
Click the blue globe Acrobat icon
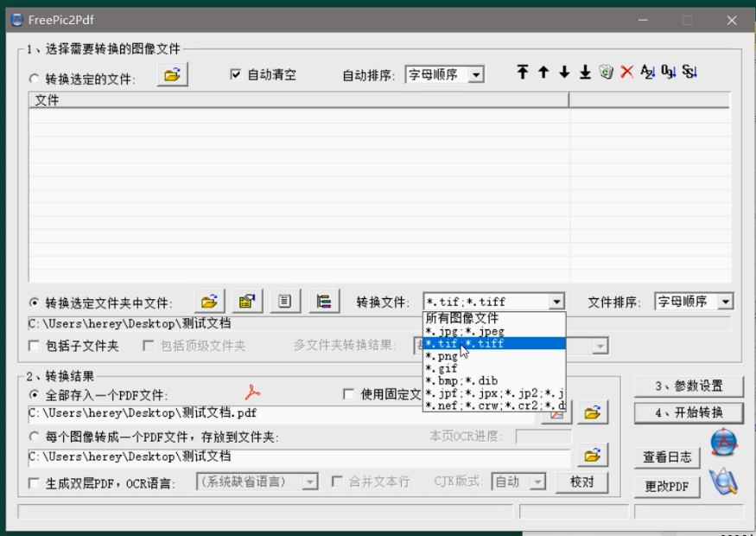pyautogui.click(x=724, y=442)
